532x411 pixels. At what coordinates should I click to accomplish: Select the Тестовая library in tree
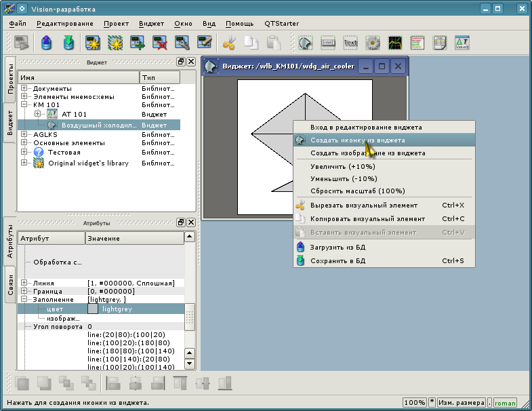click(x=66, y=153)
